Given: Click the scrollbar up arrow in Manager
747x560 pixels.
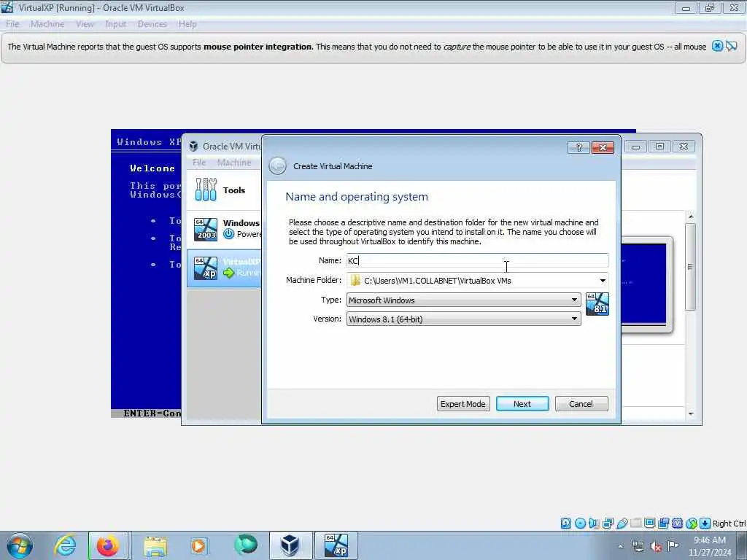Looking at the screenshot, I should [691, 217].
